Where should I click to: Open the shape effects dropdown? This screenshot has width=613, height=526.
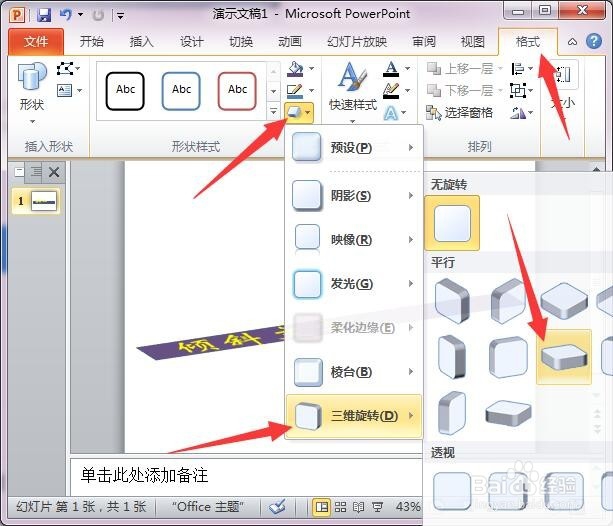pyautogui.click(x=299, y=113)
